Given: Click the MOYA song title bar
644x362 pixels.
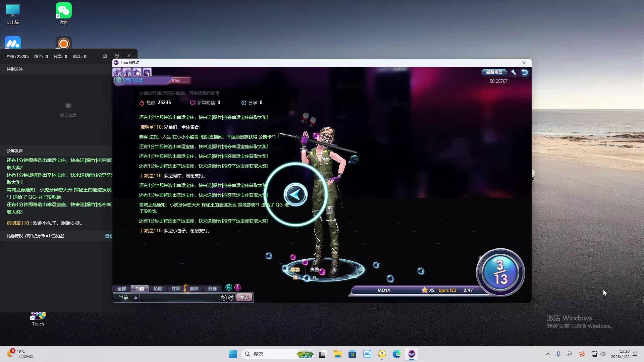Looking at the screenshot, I should [x=384, y=290].
